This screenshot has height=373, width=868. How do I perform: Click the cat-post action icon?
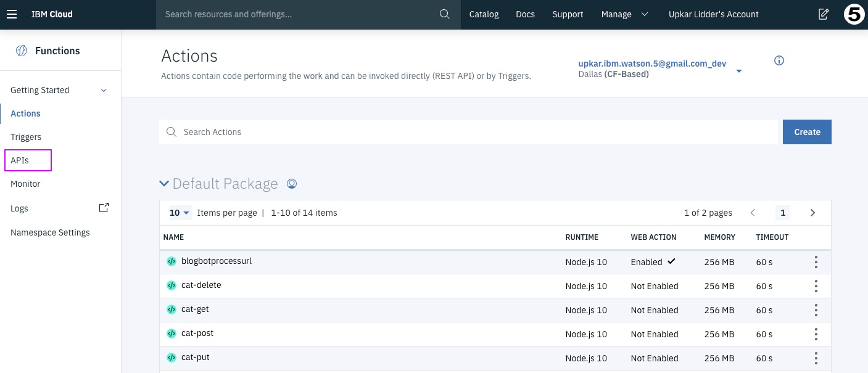[x=172, y=334]
